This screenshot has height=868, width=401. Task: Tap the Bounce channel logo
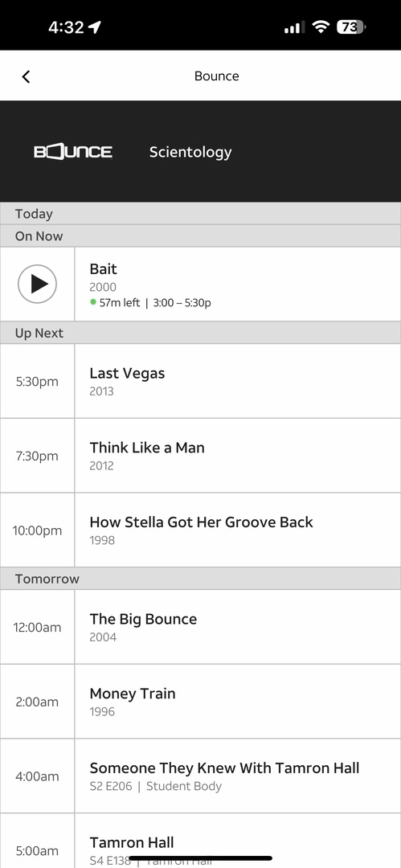coord(73,152)
